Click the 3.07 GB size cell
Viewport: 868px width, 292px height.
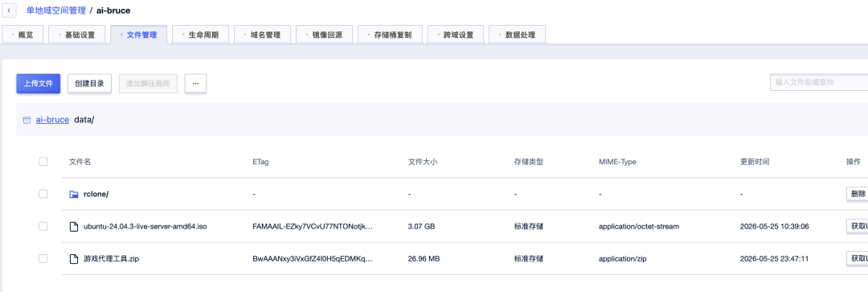421,226
